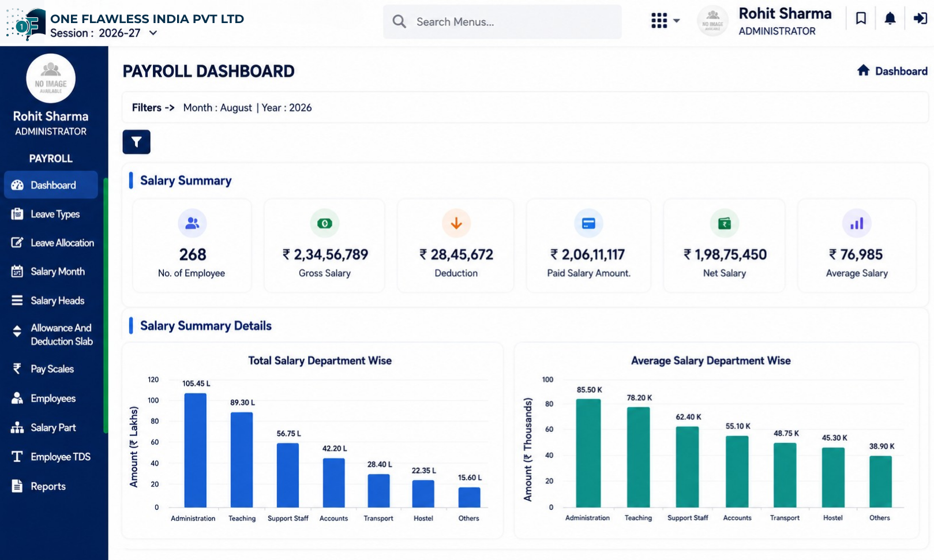934x560 pixels.
Task: Click the sidebar profile picture placeholder
Action: 51,78
